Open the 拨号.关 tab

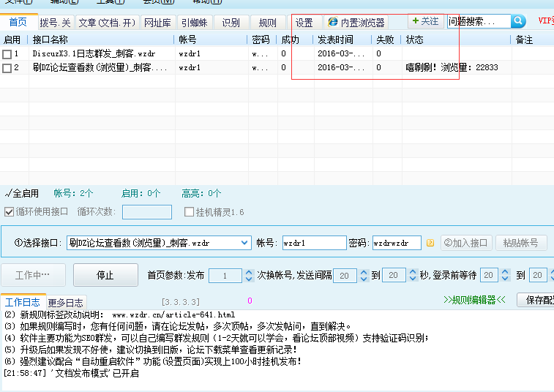55,23
